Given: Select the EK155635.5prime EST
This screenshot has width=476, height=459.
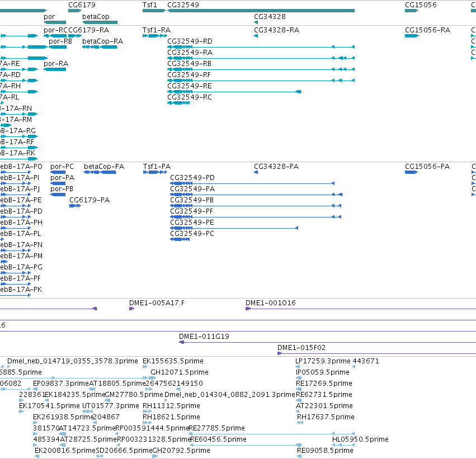Looking at the screenshot, I should point(173,361).
